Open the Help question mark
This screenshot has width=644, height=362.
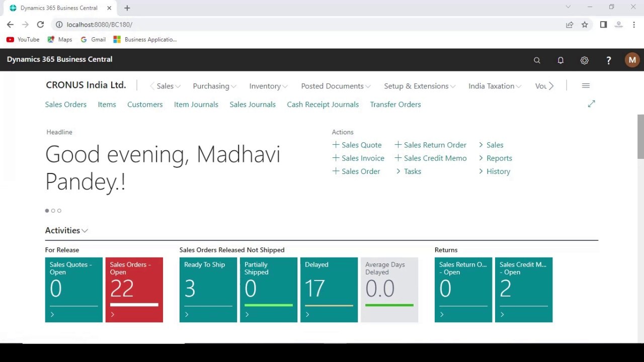click(x=608, y=60)
